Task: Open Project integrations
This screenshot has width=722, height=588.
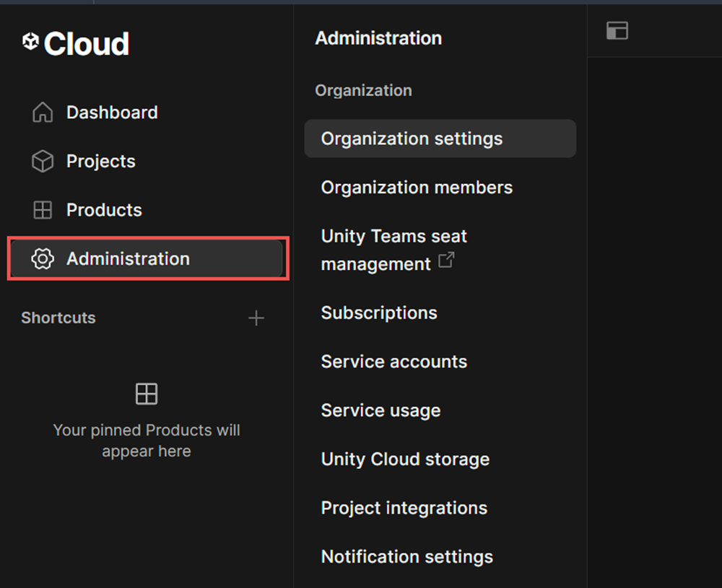Action: pos(404,507)
